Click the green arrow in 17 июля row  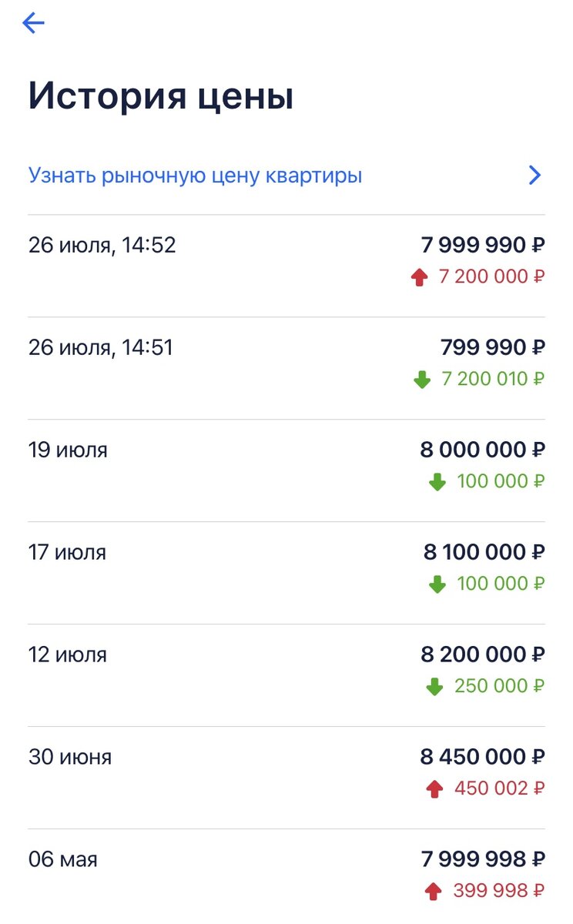[x=437, y=584]
